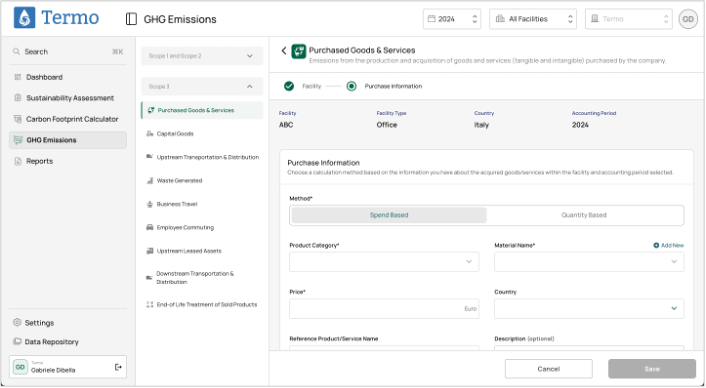Viewport: 706px width, 388px height.
Task: Click the green Purchased Goods & Services header icon
Action: pos(299,51)
